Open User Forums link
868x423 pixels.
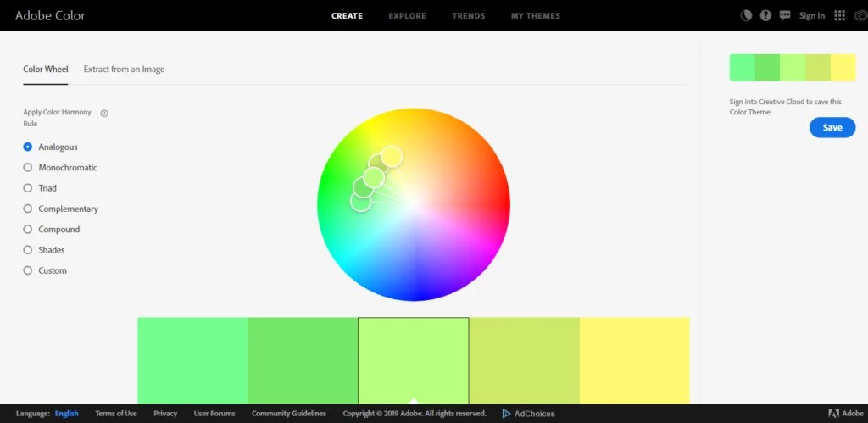[x=214, y=413]
